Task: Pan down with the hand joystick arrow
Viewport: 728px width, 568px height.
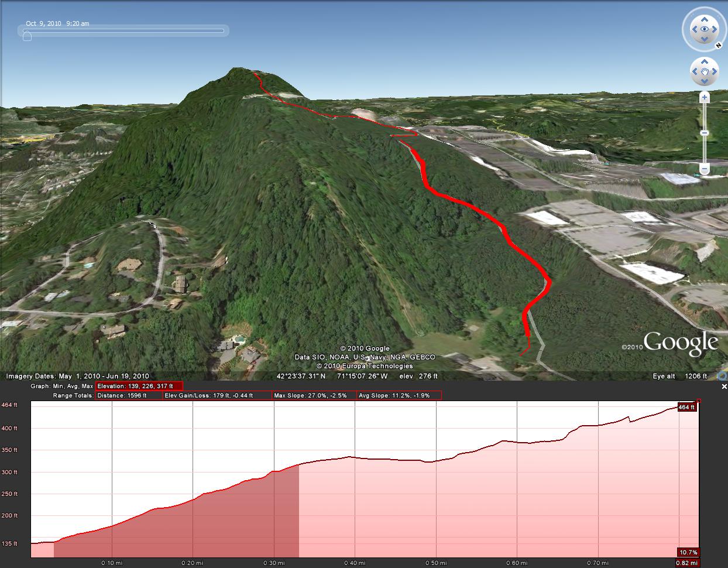Action: [x=704, y=81]
